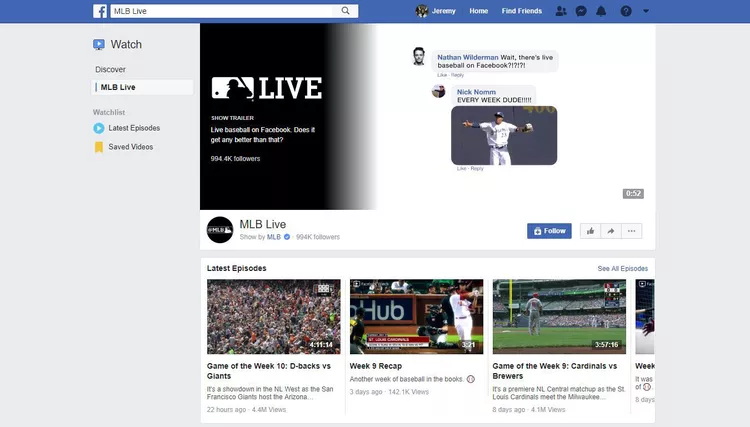The width and height of the screenshot is (750, 427).
Task: Click verified badge next to MLB
Action: click(287, 237)
